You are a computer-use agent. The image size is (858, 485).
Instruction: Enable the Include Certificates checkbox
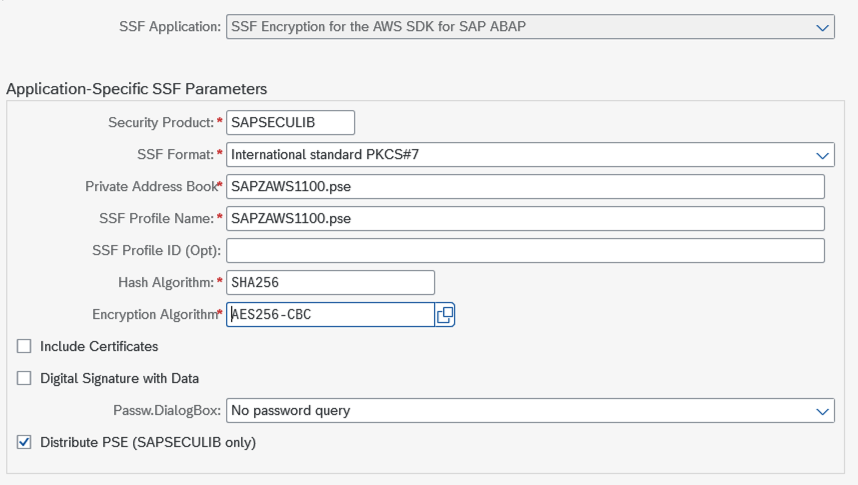(x=24, y=346)
